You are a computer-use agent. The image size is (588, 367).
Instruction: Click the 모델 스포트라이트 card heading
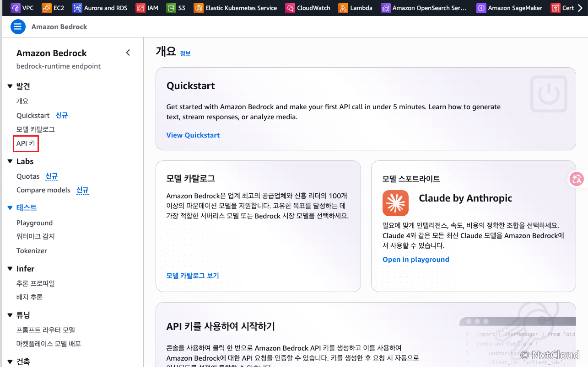[x=411, y=179]
